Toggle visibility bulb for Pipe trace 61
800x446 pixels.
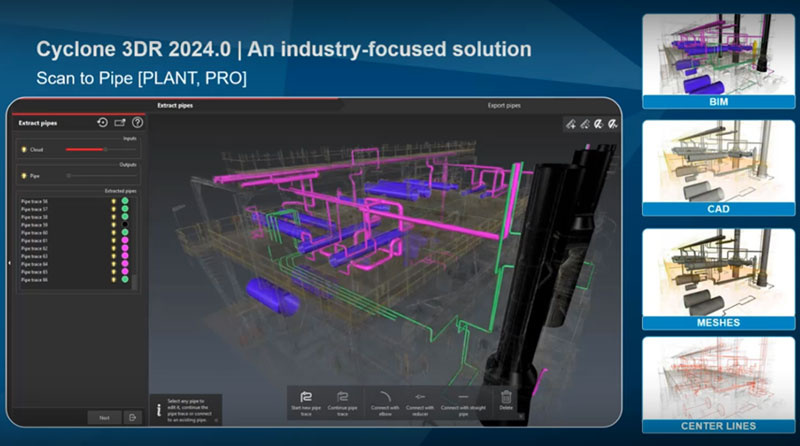[114, 240]
